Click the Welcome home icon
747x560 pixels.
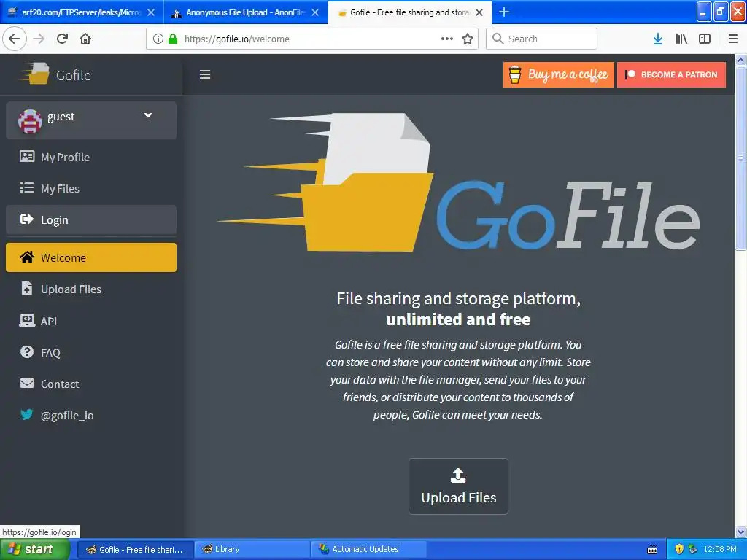point(27,257)
